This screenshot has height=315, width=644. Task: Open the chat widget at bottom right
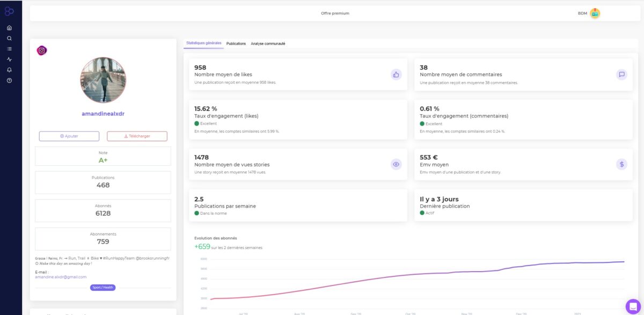(633, 306)
